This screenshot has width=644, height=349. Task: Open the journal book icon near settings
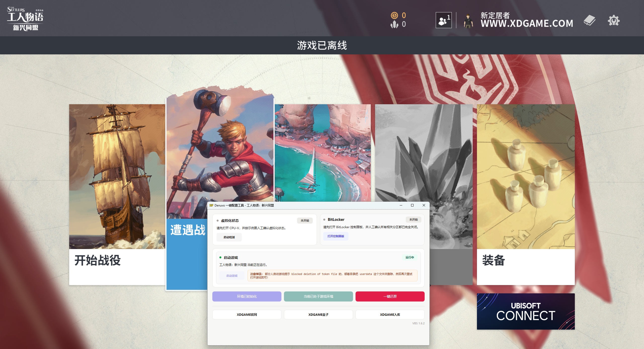tap(589, 21)
